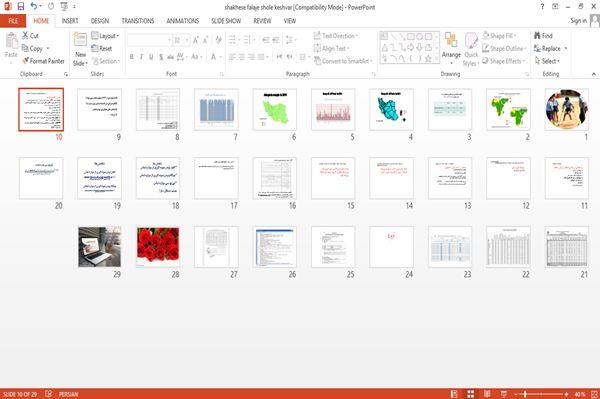Click the zoom in plus button

pyautogui.click(x=566, y=394)
